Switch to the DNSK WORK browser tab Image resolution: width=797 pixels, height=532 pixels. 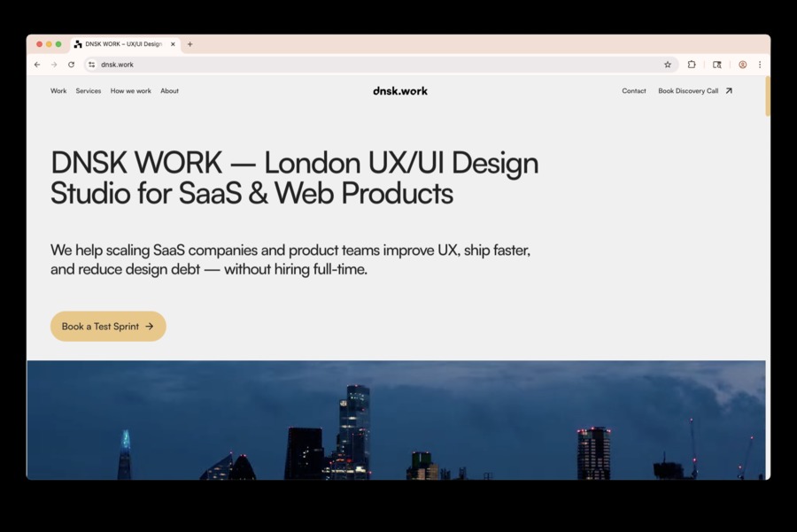(x=124, y=43)
